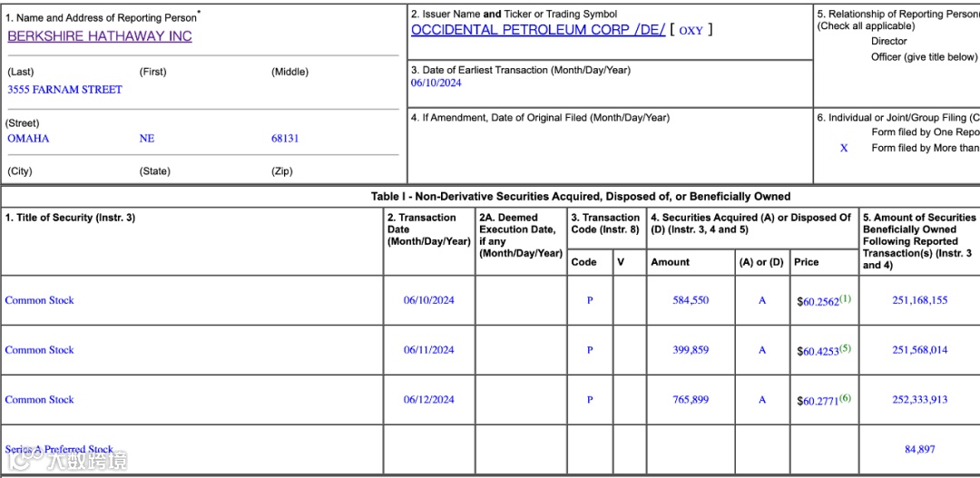Click footnote (5) next to $60.4253
This screenshot has height=478, width=980.
click(x=845, y=348)
